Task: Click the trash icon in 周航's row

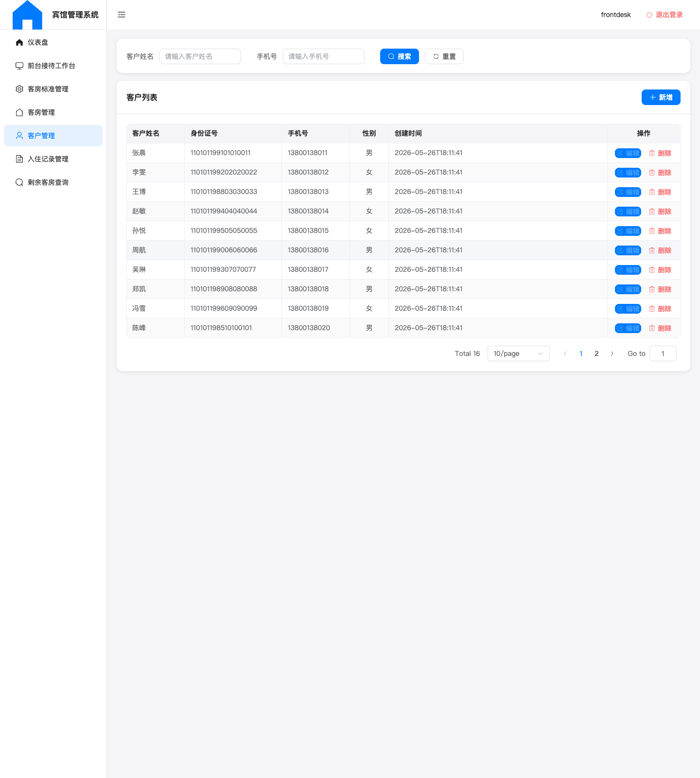Action: coord(652,250)
